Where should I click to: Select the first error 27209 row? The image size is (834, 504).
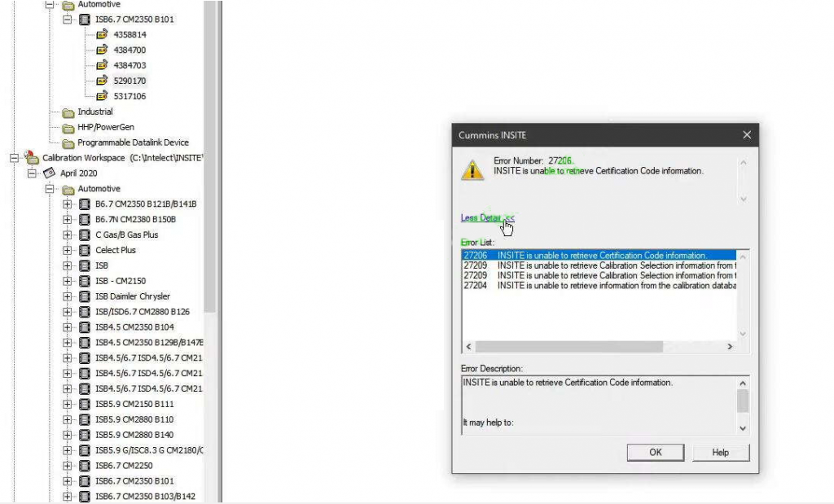[599, 265]
